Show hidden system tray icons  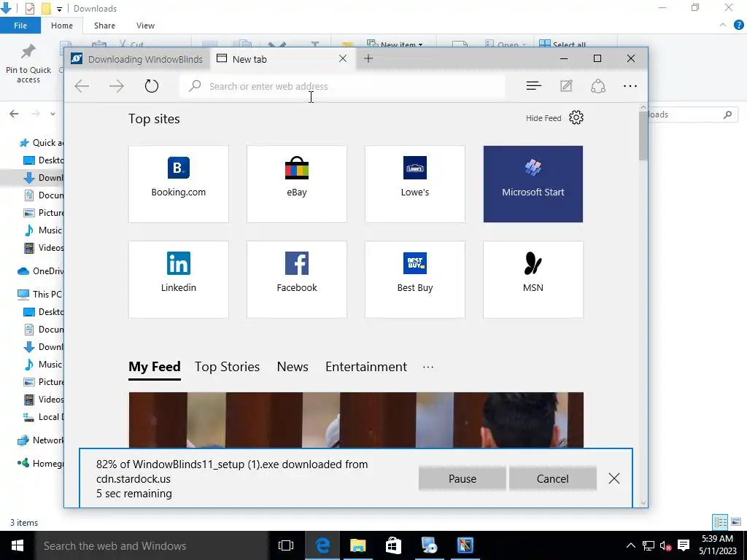(x=630, y=545)
